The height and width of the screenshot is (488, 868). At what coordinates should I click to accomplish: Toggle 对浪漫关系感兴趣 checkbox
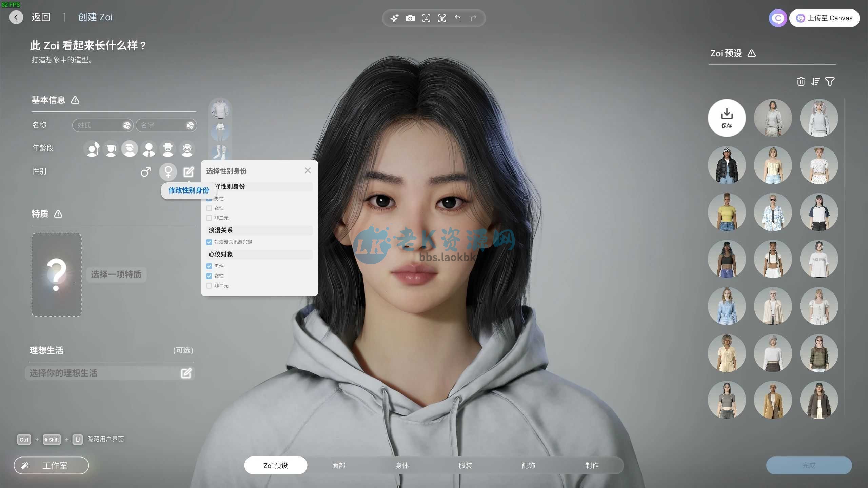tap(209, 242)
